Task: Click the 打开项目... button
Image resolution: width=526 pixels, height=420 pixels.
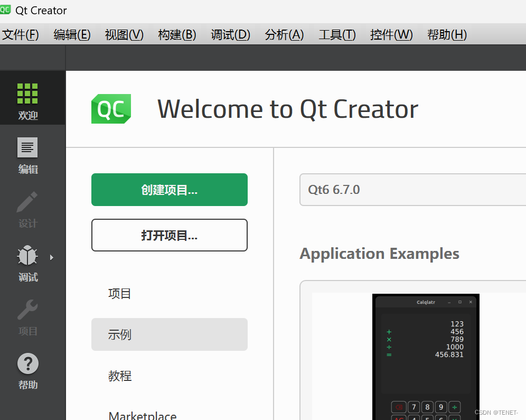Action: pos(170,235)
